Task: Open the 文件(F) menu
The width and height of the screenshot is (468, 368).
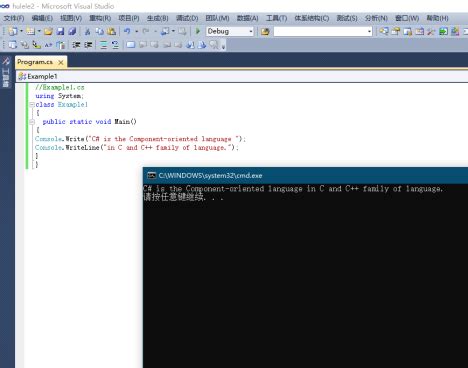Action: [x=14, y=18]
